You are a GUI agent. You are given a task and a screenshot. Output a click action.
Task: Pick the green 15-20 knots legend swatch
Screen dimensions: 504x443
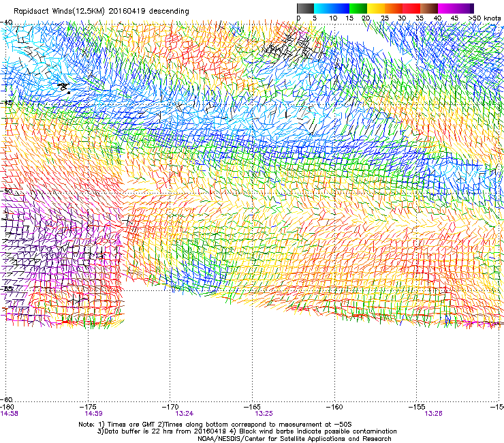(x=358, y=8)
